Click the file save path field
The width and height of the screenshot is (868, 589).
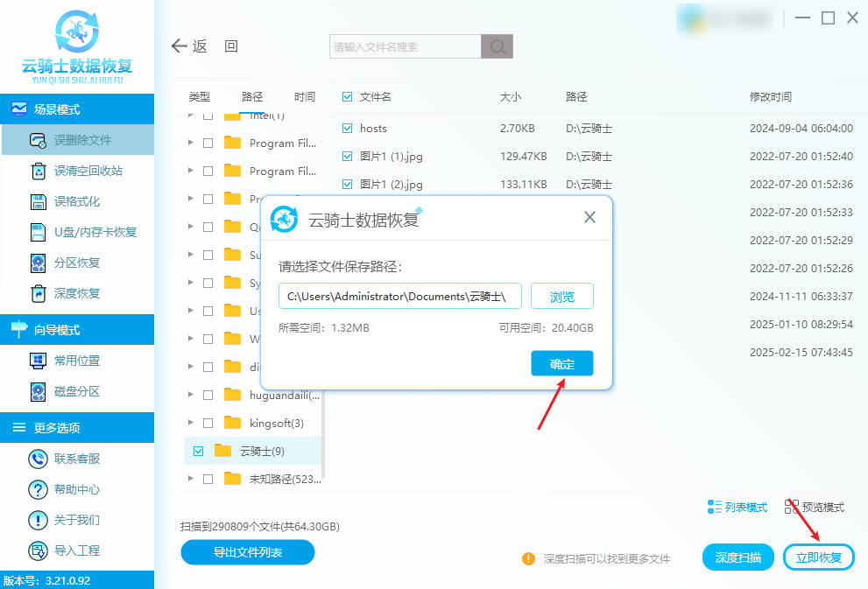[400, 297]
